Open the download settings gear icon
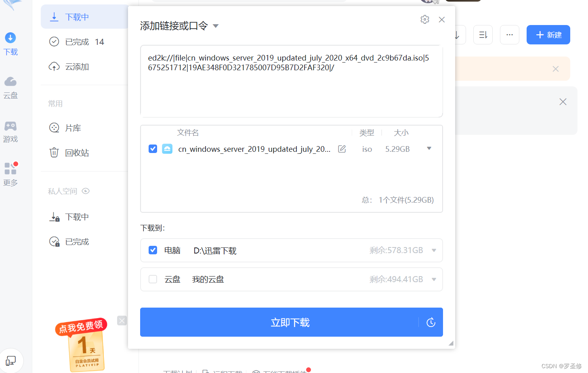The width and height of the screenshot is (588, 373). tap(424, 19)
